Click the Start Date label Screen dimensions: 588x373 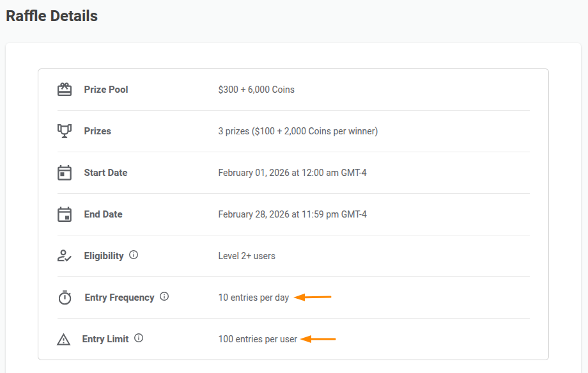click(105, 173)
